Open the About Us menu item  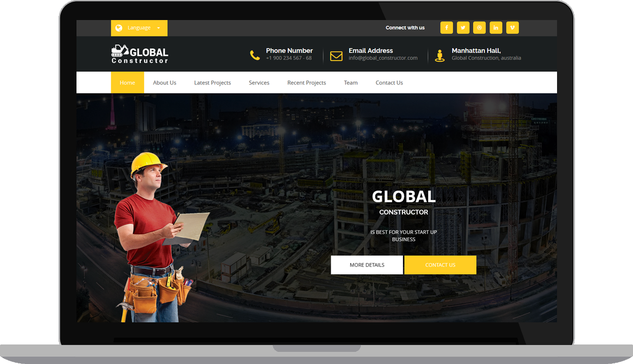(165, 83)
